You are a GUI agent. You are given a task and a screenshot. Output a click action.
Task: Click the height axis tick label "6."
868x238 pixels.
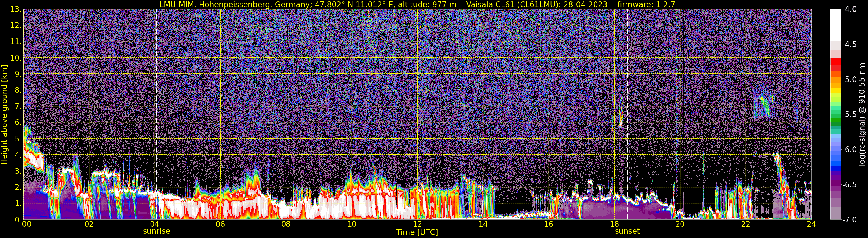pos(18,122)
